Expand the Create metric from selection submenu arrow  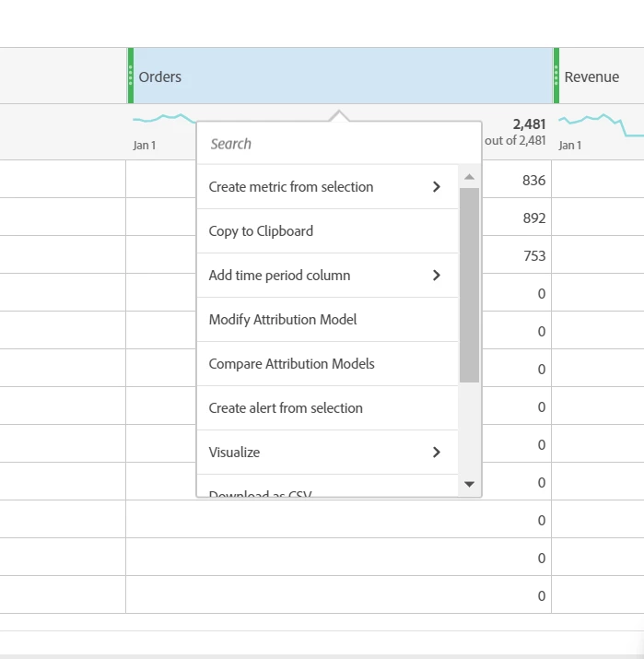(437, 187)
